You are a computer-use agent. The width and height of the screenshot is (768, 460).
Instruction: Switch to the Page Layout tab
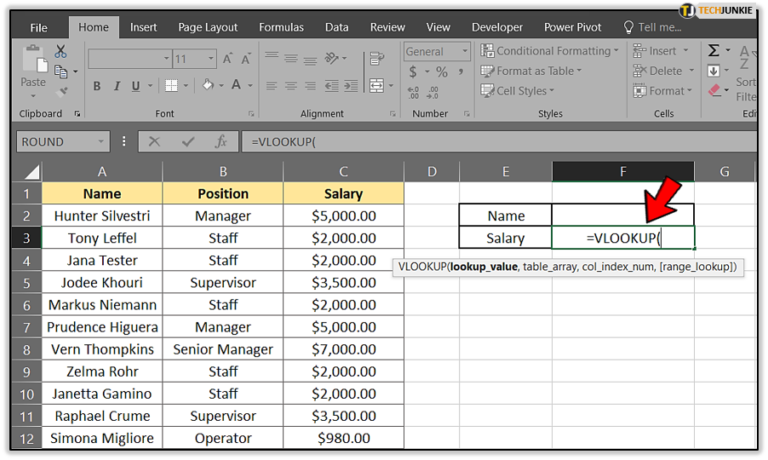208,27
